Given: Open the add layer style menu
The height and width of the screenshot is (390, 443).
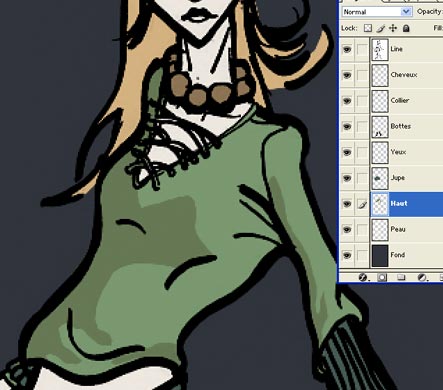Looking at the screenshot, I should (363, 277).
